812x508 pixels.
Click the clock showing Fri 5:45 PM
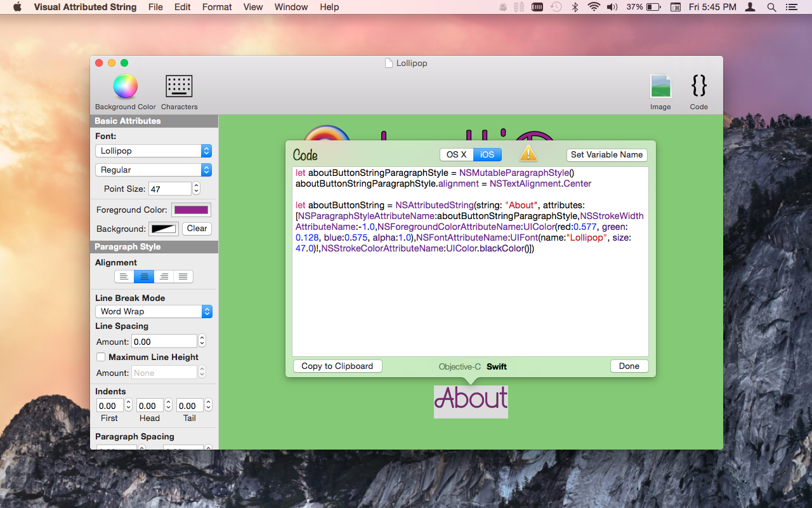click(x=712, y=7)
